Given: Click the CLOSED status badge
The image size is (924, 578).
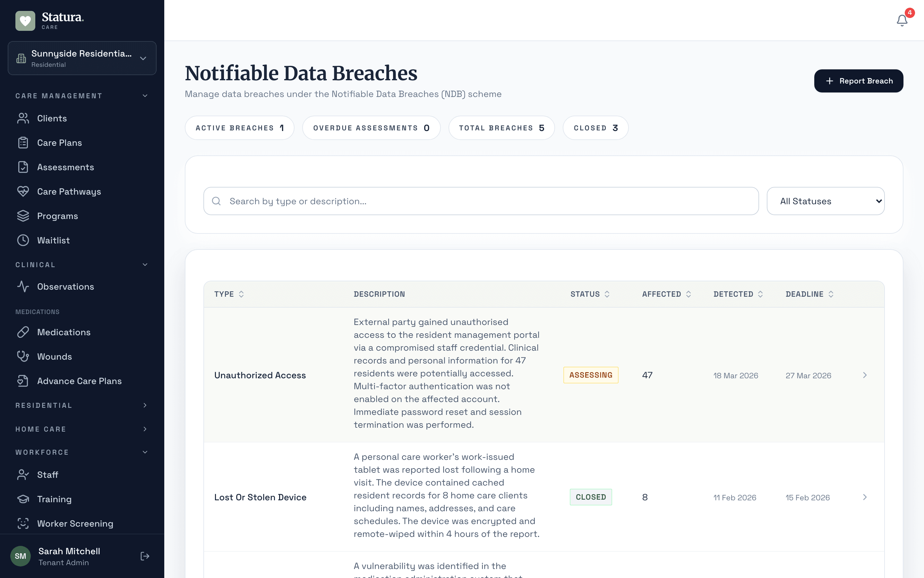Looking at the screenshot, I should [x=591, y=497].
